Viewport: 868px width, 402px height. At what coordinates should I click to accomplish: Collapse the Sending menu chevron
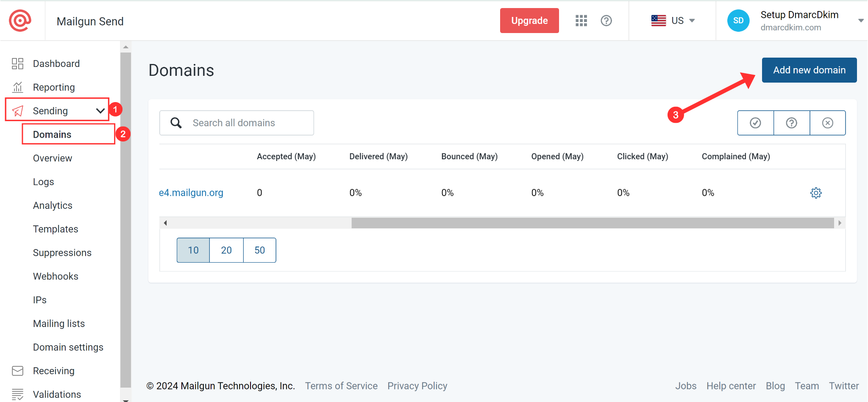tap(100, 111)
